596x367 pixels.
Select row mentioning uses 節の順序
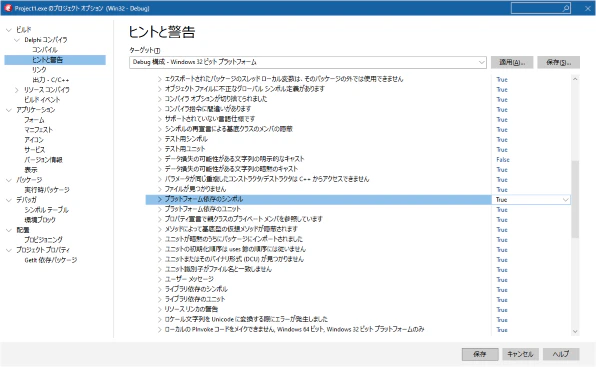pos(235,249)
